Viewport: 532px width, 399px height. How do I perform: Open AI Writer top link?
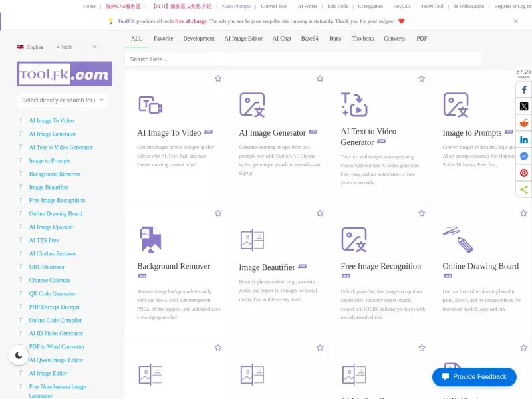(307, 6)
